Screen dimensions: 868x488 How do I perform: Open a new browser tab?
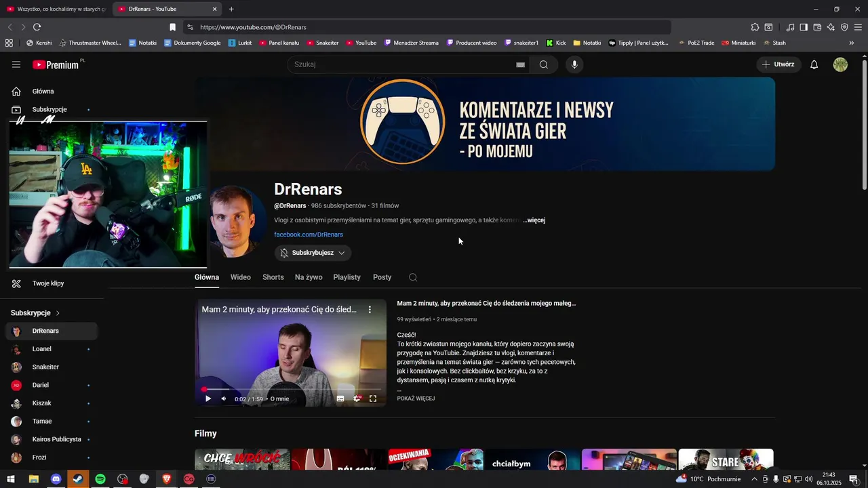[x=231, y=9]
